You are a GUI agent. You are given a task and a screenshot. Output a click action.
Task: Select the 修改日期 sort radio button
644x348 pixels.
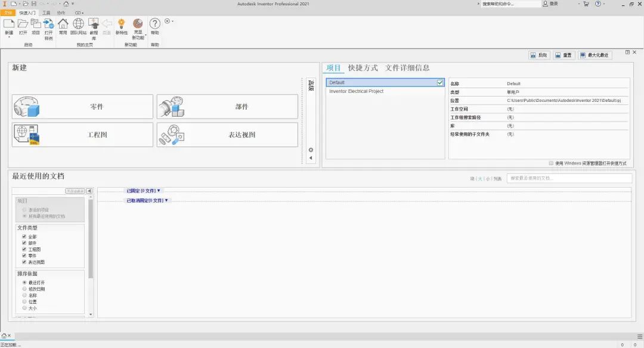tap(24, 289)
